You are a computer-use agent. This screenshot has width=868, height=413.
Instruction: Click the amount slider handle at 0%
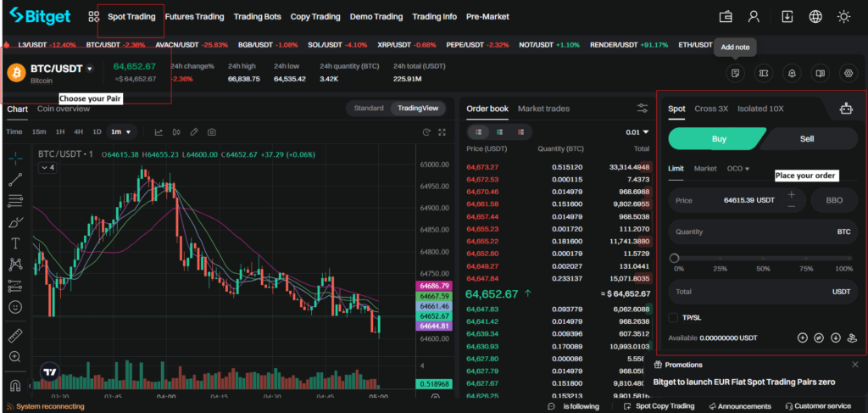(674, 258)
